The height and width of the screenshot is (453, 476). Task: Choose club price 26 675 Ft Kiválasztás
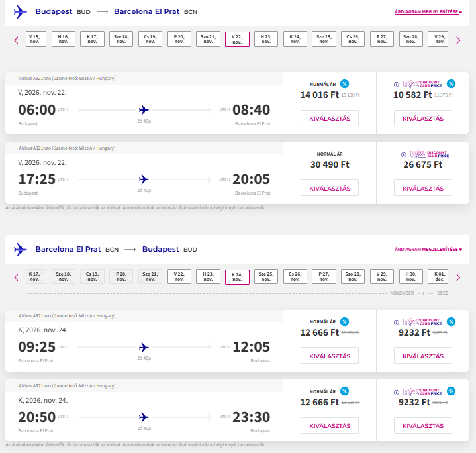pos(423,188)
